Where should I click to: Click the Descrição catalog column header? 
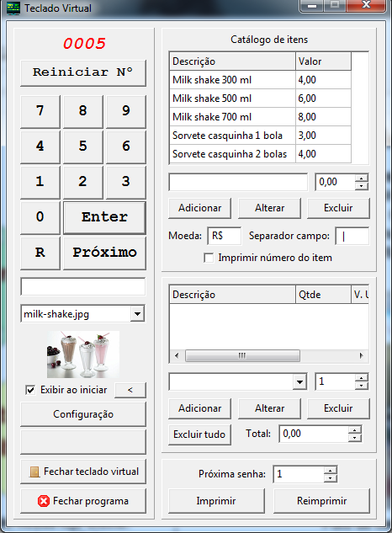[232, 61]
